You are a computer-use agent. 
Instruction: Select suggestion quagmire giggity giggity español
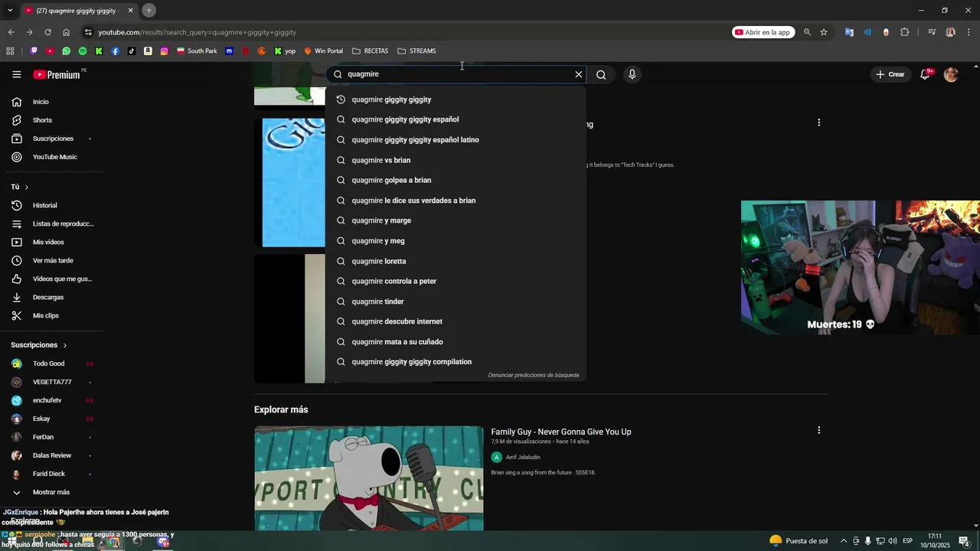pyautogui.click(x=456, y=119)
